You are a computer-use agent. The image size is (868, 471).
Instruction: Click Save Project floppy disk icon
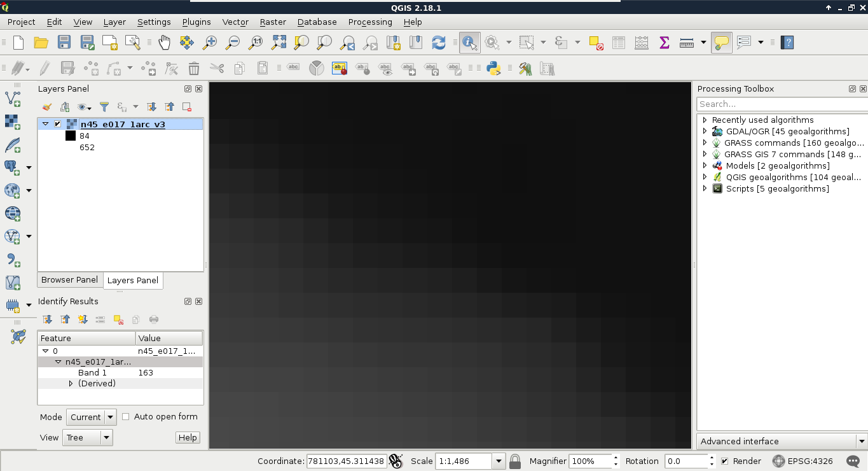[64, 43]
